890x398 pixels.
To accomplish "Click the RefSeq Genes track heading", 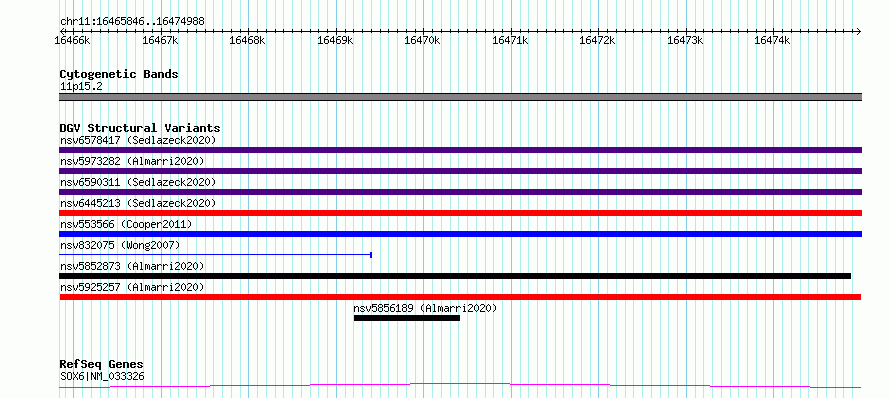I will point(102,364).
